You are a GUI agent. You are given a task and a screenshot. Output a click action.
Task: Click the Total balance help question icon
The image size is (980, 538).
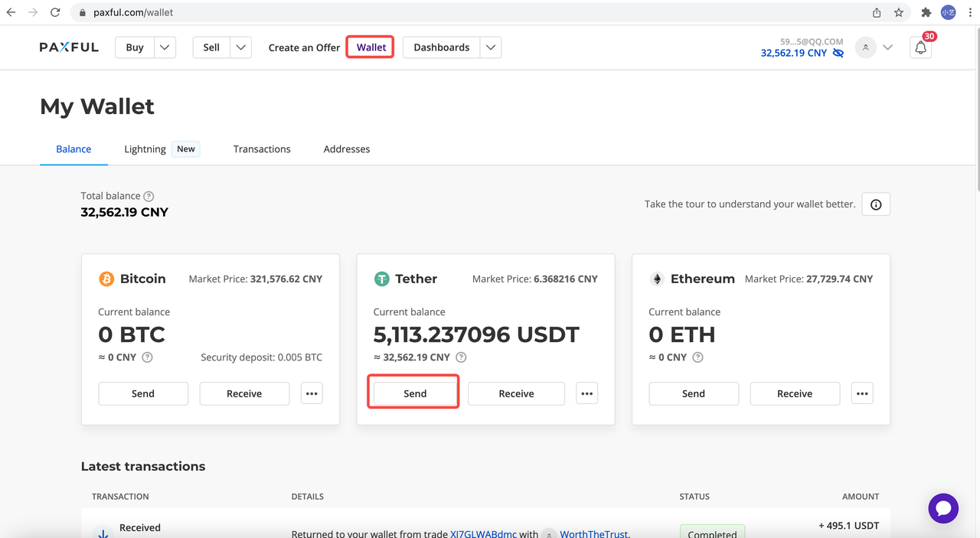(149, 196)
